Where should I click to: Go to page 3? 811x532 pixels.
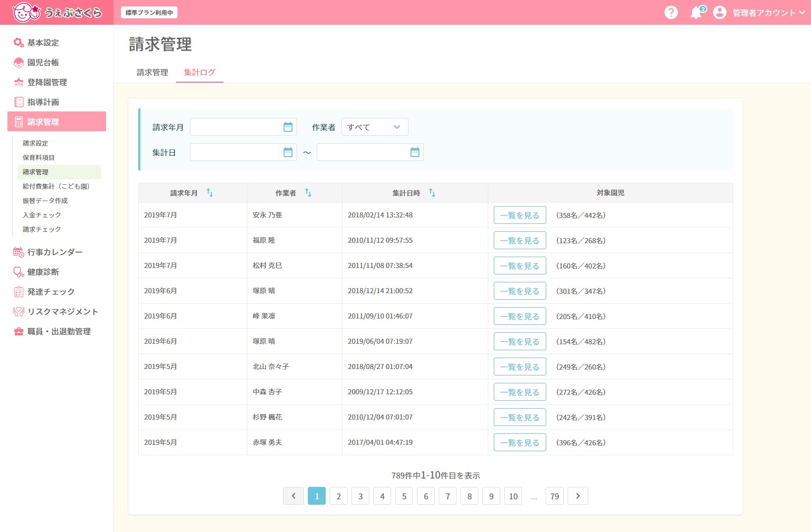coord(360,496)
